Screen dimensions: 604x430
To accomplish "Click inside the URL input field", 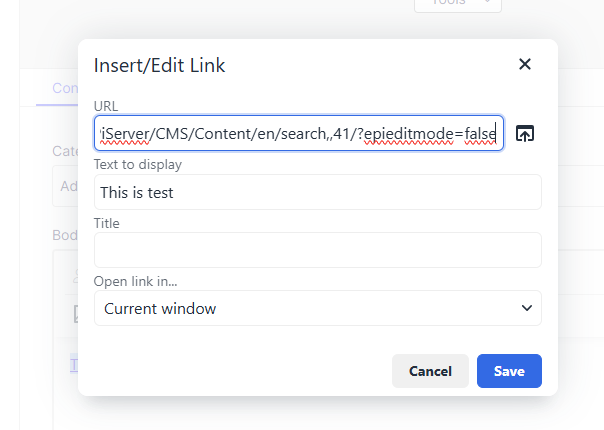I will (x=297, y=134).
